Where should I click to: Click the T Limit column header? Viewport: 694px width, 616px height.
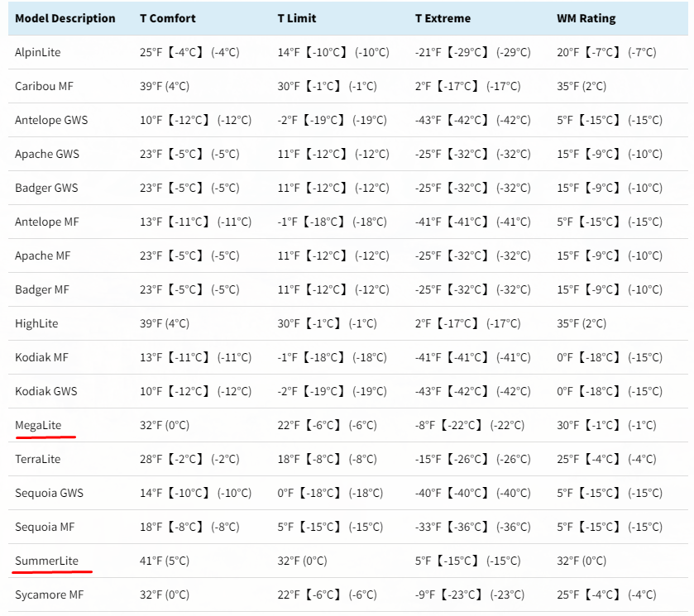tap(297, 18)
